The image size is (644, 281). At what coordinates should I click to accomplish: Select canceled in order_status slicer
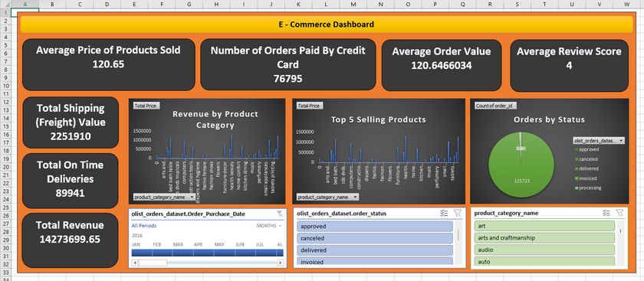coord(375,238)
